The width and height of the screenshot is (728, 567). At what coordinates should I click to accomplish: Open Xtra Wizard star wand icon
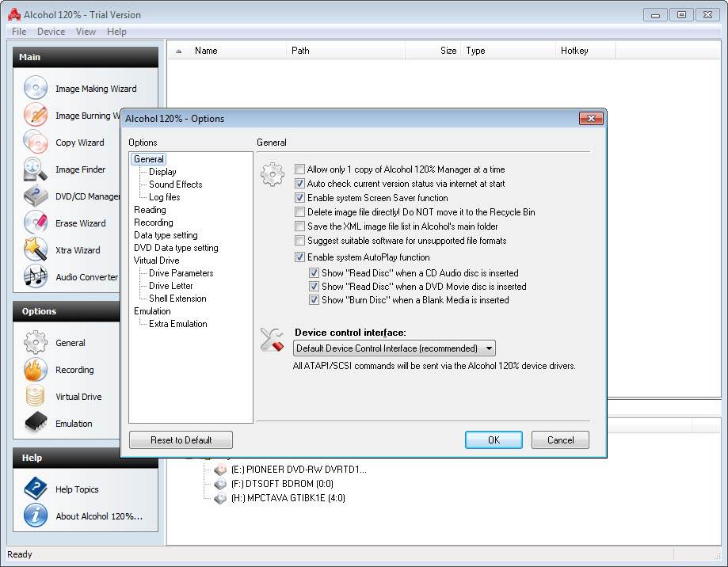(x=36, y=249)
